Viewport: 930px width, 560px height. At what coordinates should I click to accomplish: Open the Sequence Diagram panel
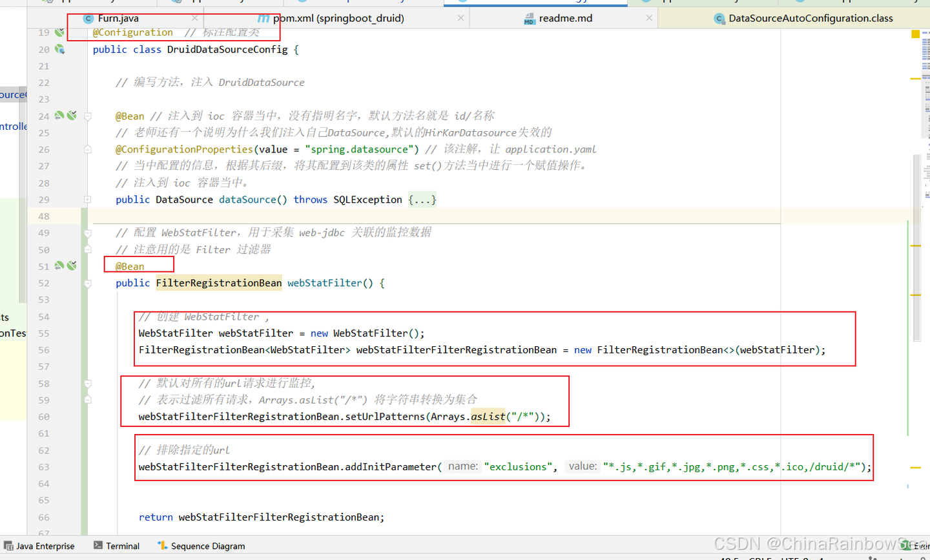pos(201,546)
